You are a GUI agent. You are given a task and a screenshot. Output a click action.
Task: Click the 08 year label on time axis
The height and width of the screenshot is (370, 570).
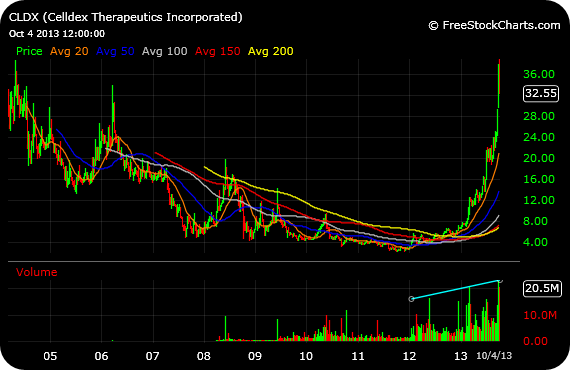click(204, 356)
